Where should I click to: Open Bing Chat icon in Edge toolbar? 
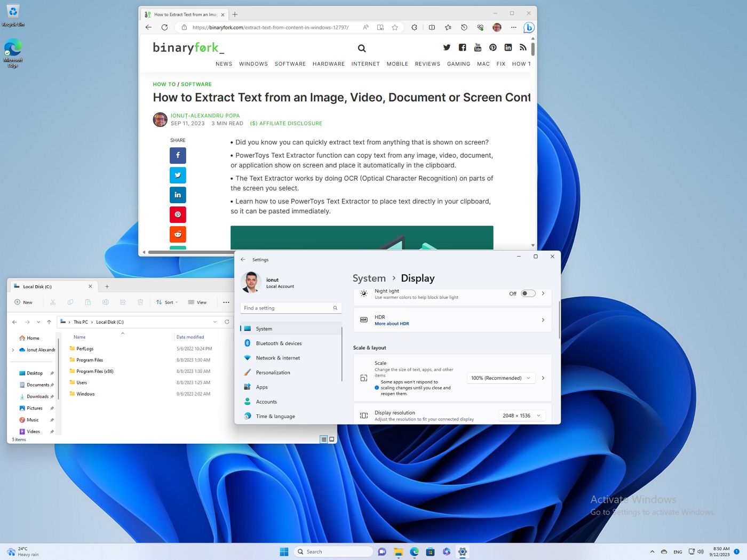tap(528, 27)
